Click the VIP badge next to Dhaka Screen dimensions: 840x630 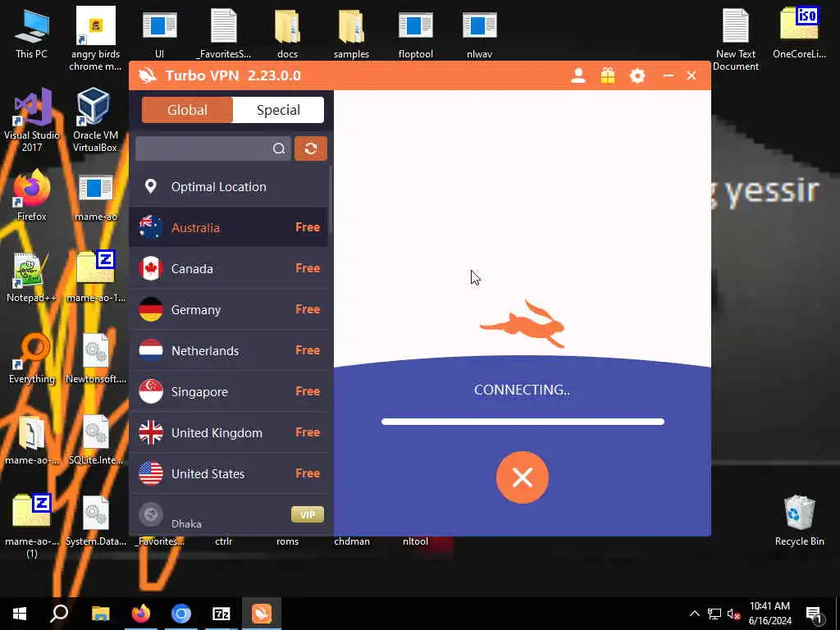tap(308, 514)
